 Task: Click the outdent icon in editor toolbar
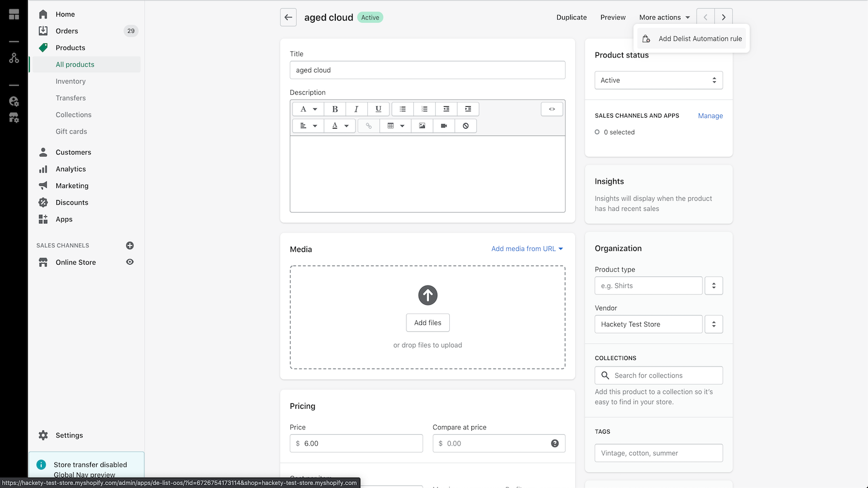click(446, 109)
